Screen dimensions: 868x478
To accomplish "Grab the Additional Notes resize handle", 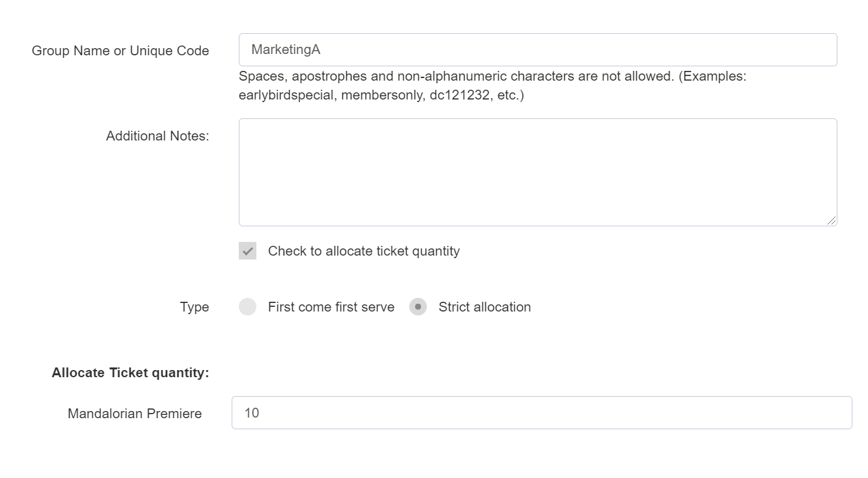I will (x=832, y=221).
